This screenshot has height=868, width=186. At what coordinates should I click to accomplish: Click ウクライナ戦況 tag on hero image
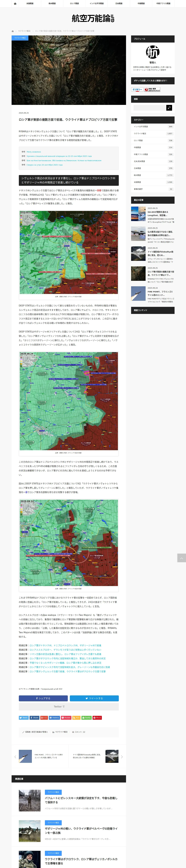(x=20, y=38)
